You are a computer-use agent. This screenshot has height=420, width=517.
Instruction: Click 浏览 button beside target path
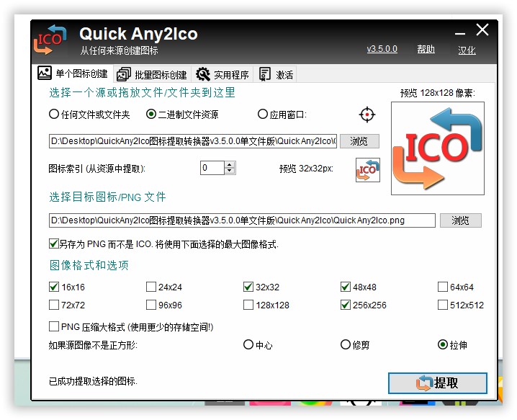tap(461, 220)
